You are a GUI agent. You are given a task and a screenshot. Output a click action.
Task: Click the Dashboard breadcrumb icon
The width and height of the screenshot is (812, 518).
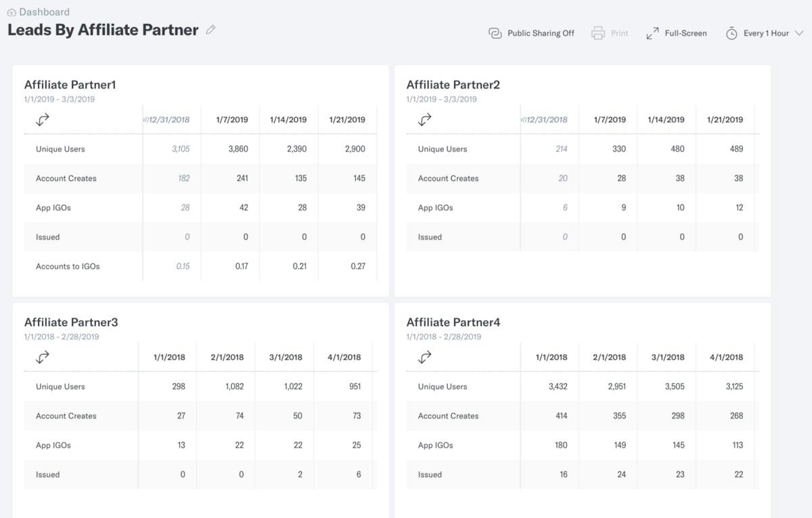click(11, 12)
